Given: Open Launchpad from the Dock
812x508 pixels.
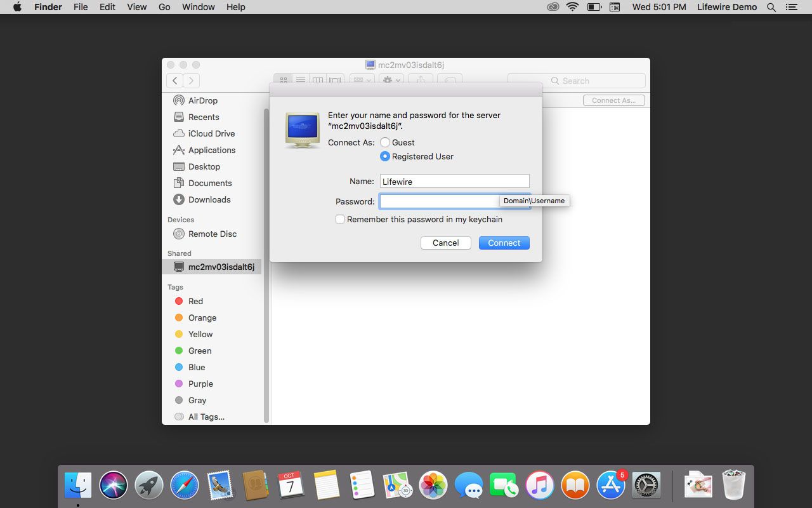Looking at the screenshot, I should pyautogui.click(x=148, y=486).
